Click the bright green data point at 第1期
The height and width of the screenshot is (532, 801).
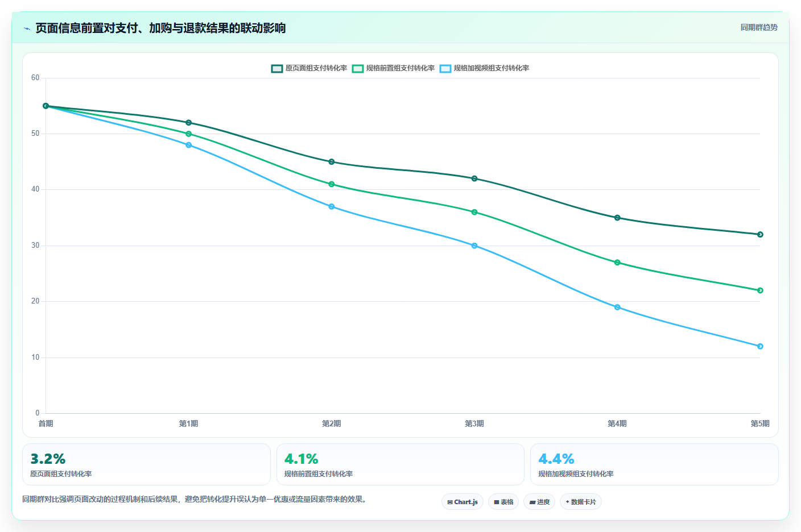[x=189, y=134]
